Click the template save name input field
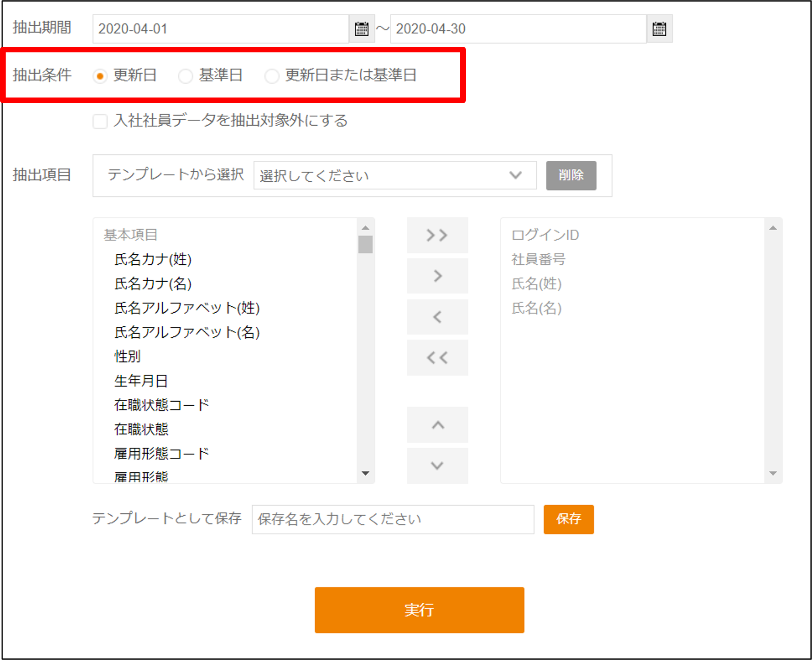The image size is (812, 660). 393,519
